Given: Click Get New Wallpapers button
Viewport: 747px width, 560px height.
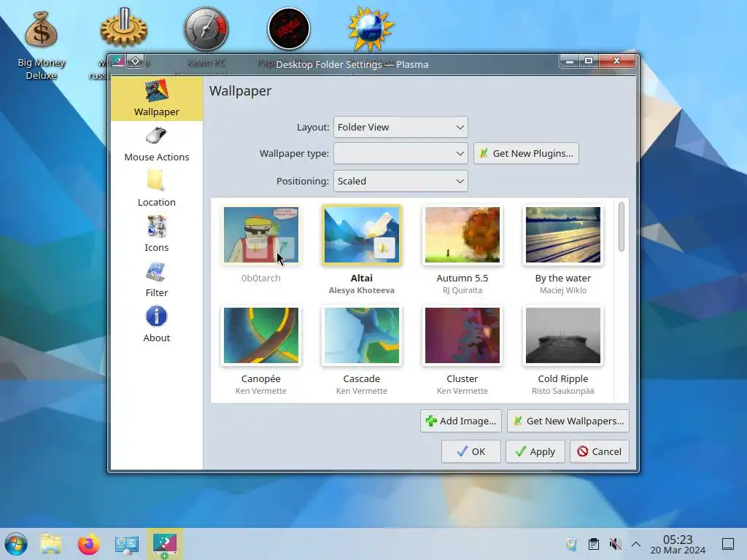Looking at the screenshot, I should click(x=568, y=421).
